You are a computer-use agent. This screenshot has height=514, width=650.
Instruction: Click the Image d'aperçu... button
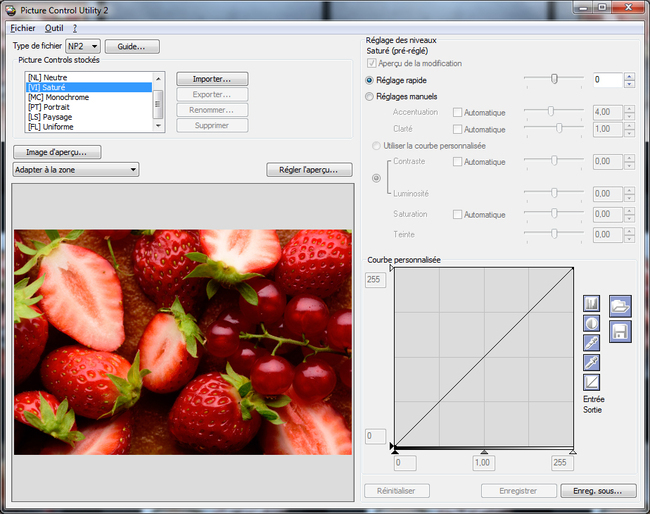[57, 152]
